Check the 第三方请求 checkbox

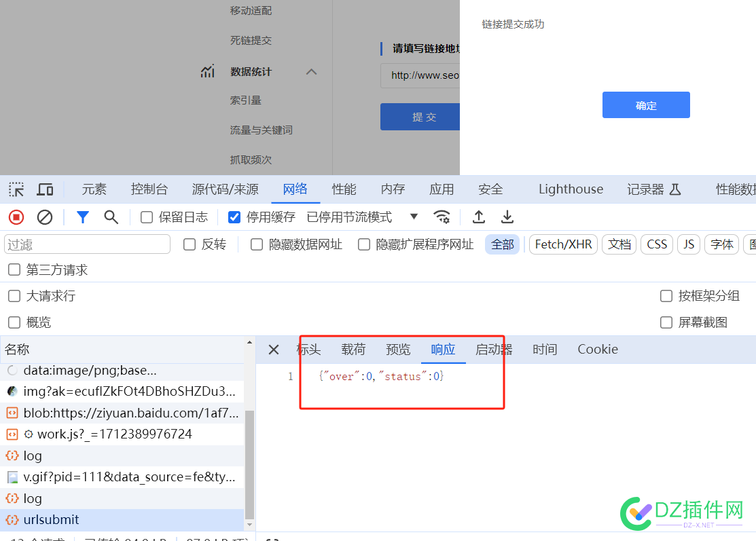pyautogui.click(x=14, y=269)
